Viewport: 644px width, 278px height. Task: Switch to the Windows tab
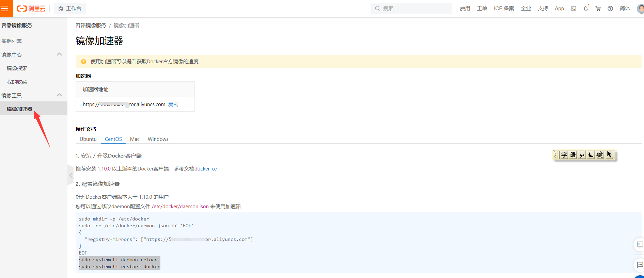coord(158,139)
